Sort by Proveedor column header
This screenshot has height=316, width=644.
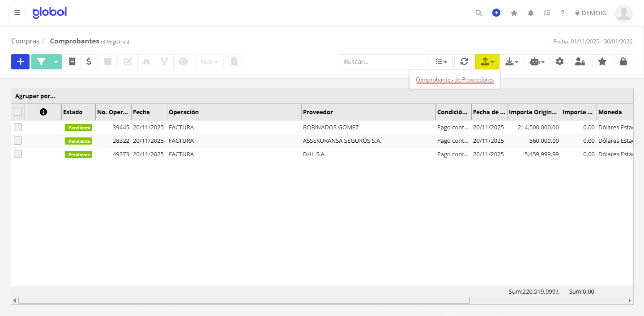click(x=318, y=112)
